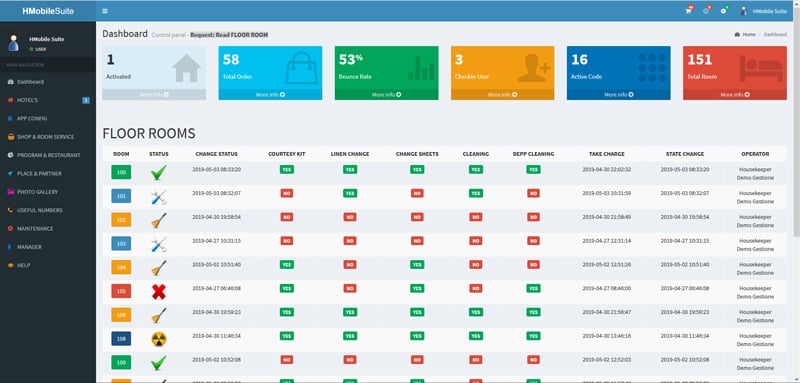Click room 109 Linen Change NO badge

coord(350,360)
